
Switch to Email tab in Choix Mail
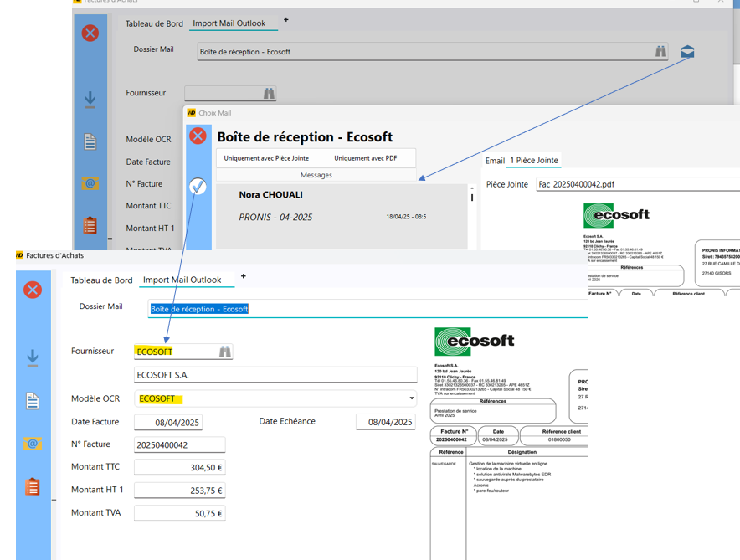495,161
